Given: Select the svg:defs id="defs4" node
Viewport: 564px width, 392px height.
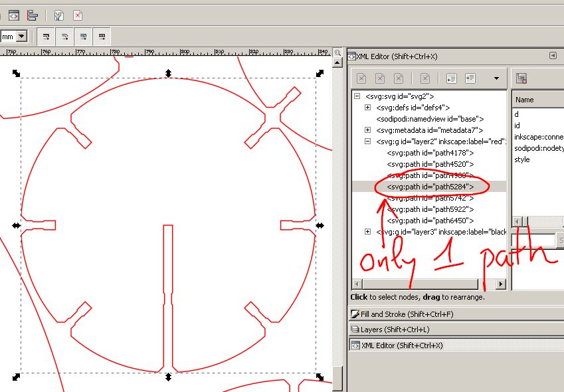Looking at the screenshot, I should pyautogui.click(x=413, y=108).
